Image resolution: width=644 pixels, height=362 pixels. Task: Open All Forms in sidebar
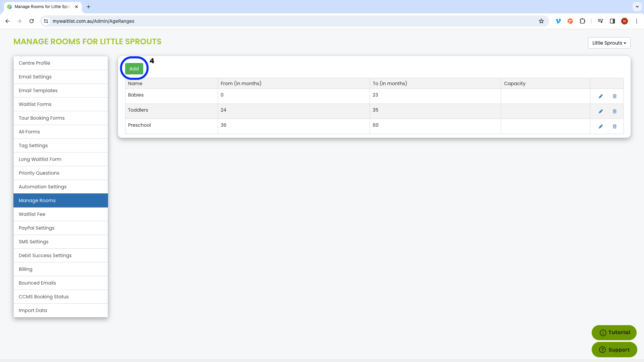click(61, 132)
